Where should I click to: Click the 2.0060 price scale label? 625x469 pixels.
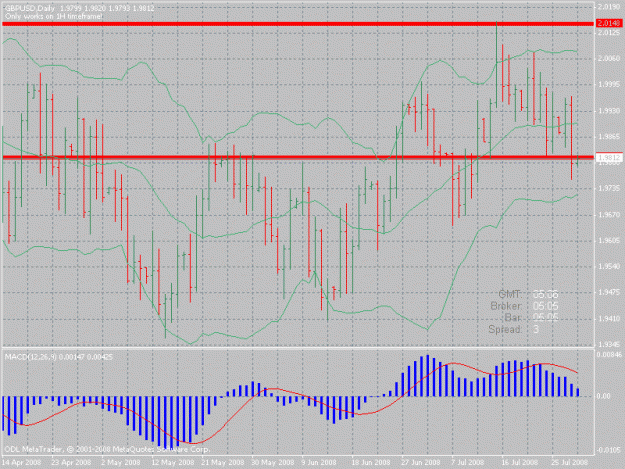coord(609,59)
